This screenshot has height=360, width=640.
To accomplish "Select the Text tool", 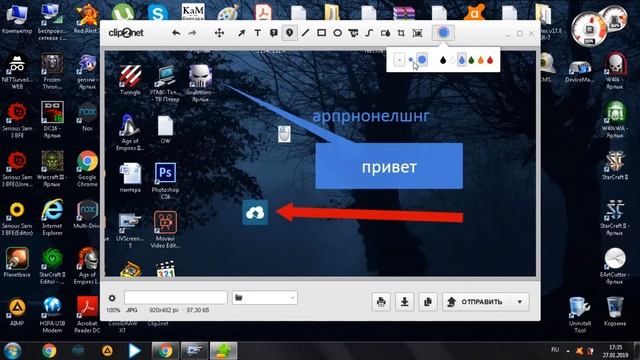I will pos(258,33).
